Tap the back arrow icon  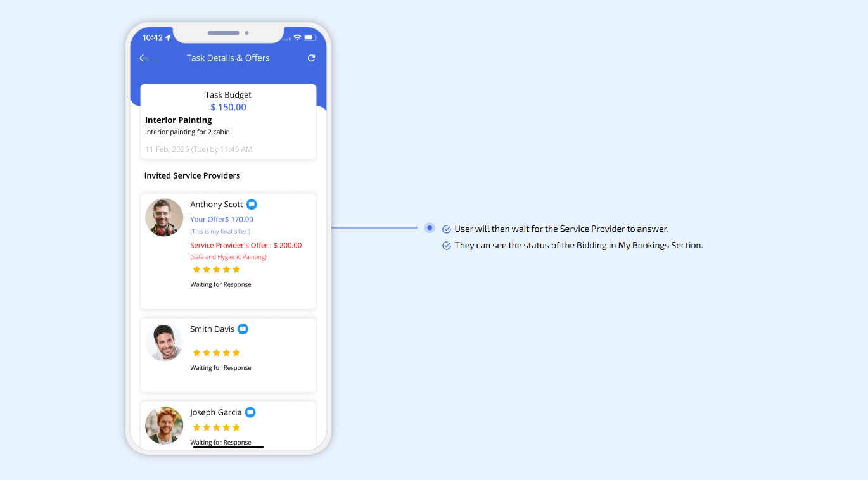(x=144, y=58)
